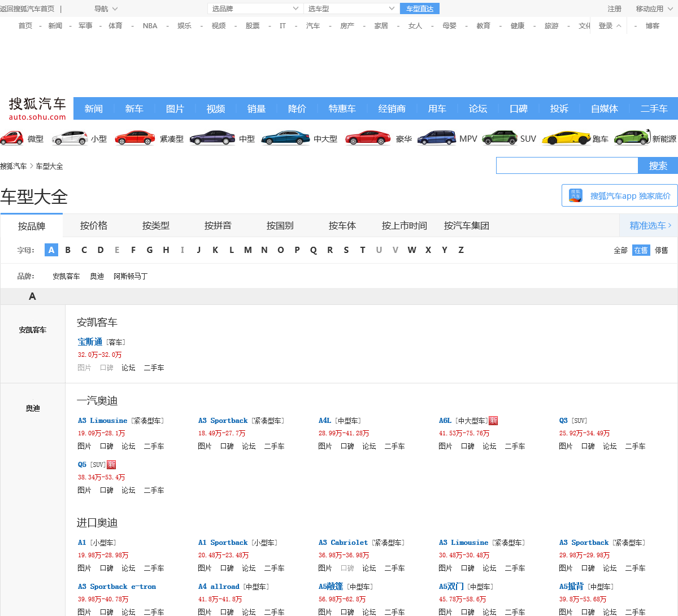Viewport: 678px width, 616px height.
Task: Open the Q3 model link
Action: click(563, 421)
